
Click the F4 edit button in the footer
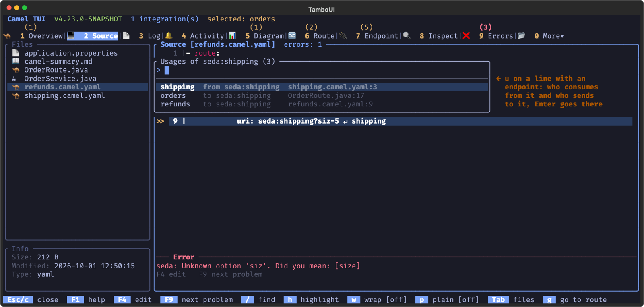click(132, 300)
